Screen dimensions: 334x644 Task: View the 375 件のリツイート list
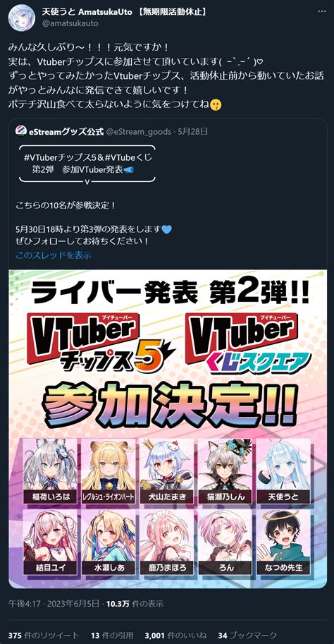click(x=44, y=635)
